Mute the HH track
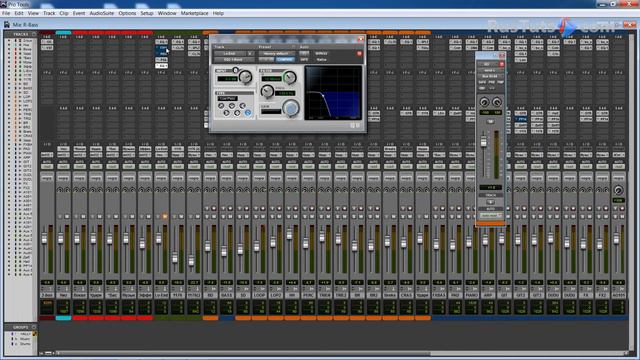Screen dimensions: 640x360 pyautogui.click(x=296, y=217)
